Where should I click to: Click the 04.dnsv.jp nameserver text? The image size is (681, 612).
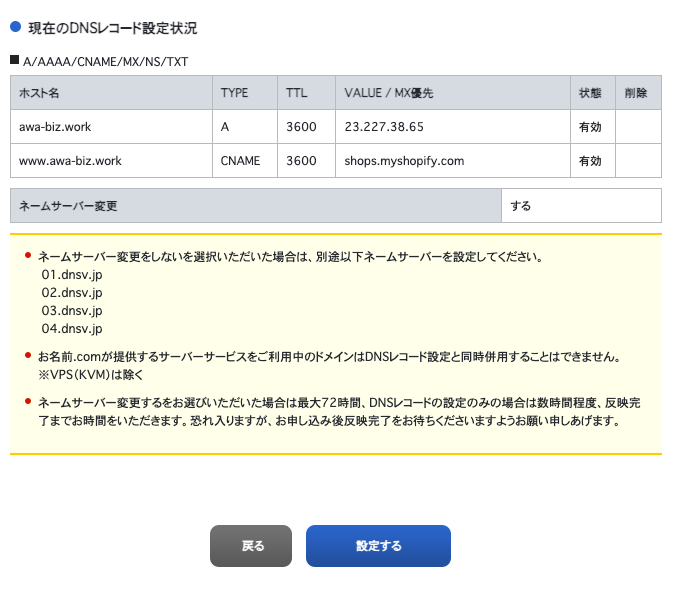[x=72, y=328]
